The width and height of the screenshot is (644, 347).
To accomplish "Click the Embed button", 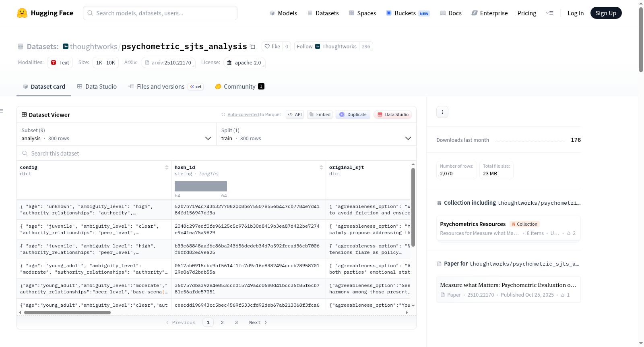I will (x=320, y=114).
